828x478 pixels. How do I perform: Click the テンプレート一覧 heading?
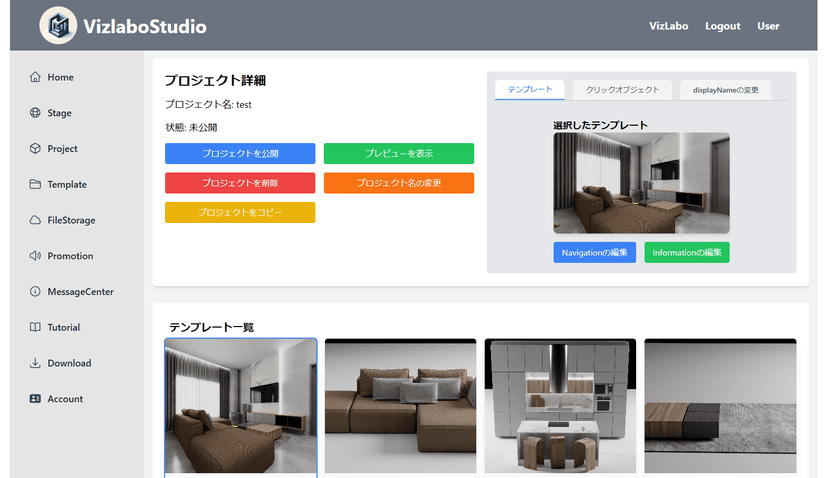coord(212,327)
